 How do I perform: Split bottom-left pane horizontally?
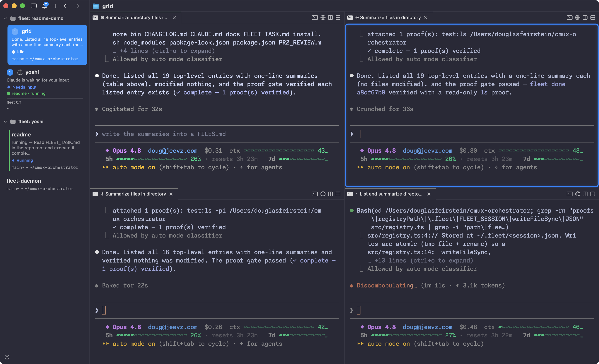click(338, 194)
